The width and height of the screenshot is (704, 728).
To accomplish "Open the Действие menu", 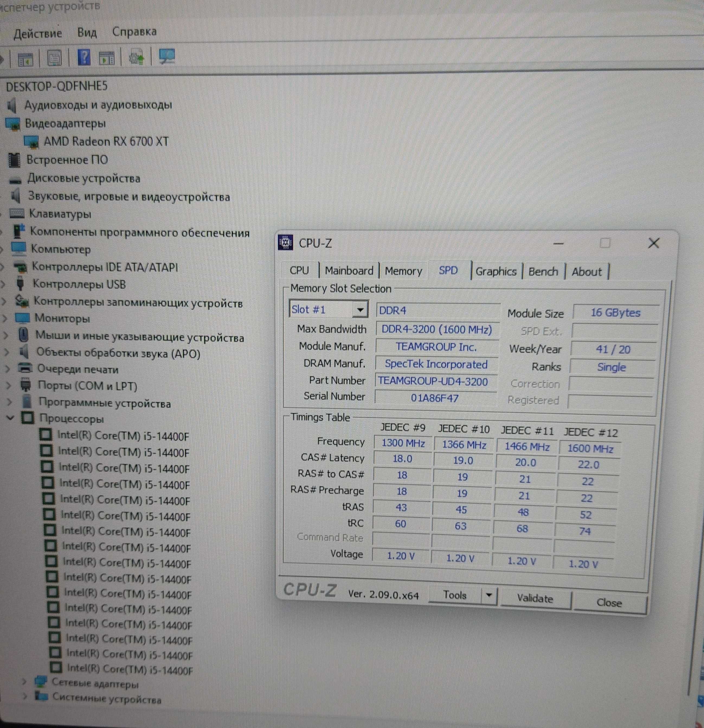I will [38, 34].
